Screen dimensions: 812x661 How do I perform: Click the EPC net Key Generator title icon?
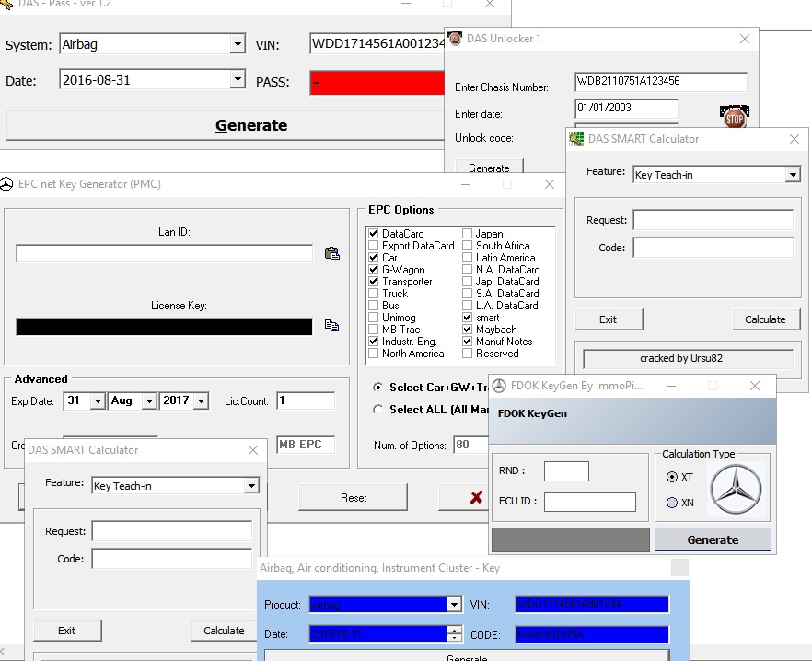coord(6,184)
